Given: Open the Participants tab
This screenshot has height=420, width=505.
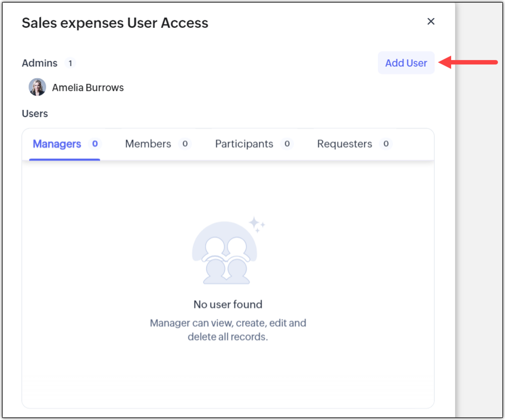Looking at the screenshot, I should coord(244,144).
